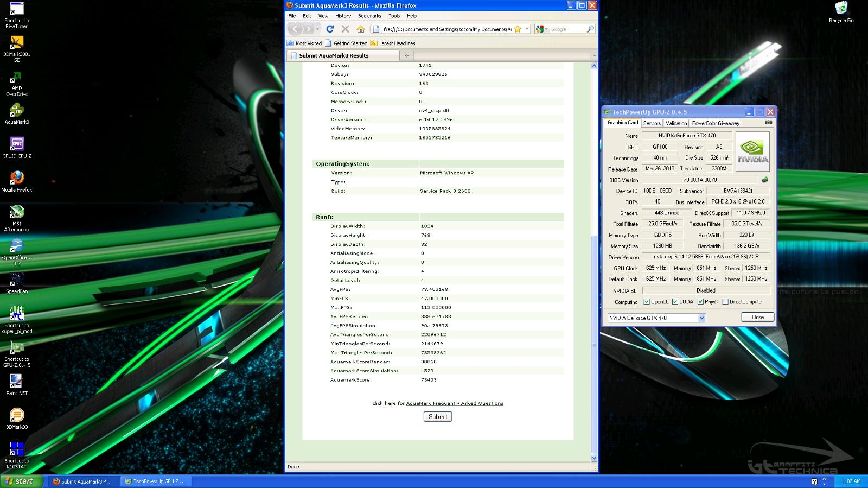Open the OpenOffice 3.2 desktop icon

click(x=17, y=252)
